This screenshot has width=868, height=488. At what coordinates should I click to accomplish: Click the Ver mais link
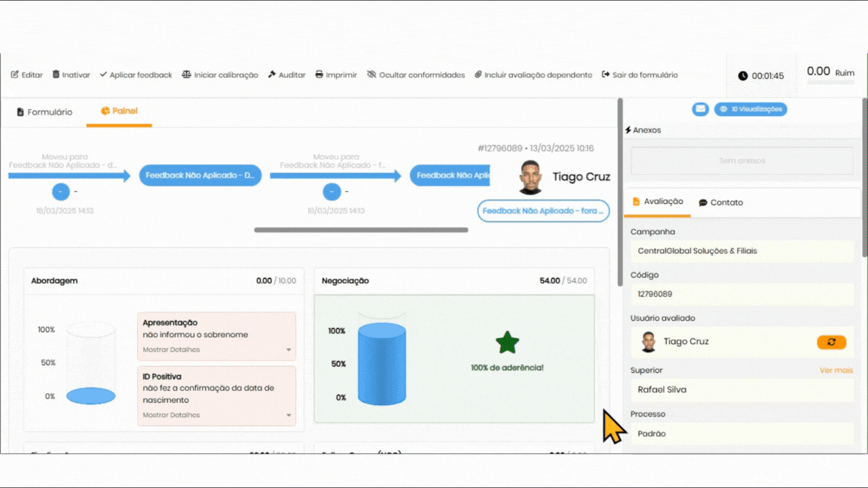(x=836, y=371)
